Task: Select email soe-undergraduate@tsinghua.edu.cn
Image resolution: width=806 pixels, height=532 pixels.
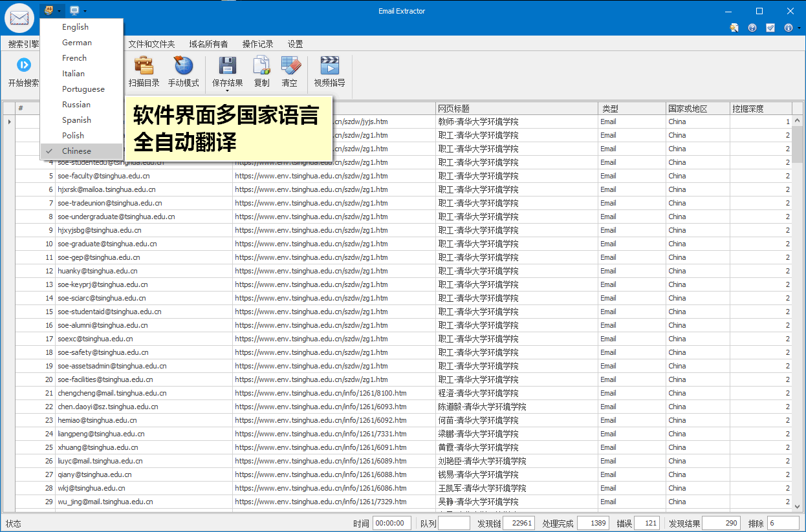Action: [x=116, y=217]
